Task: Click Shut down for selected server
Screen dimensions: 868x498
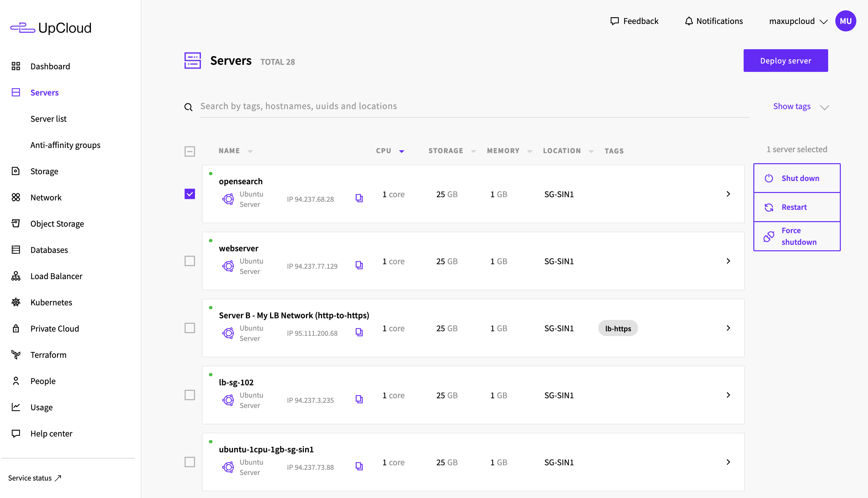Action: point(797,178)
